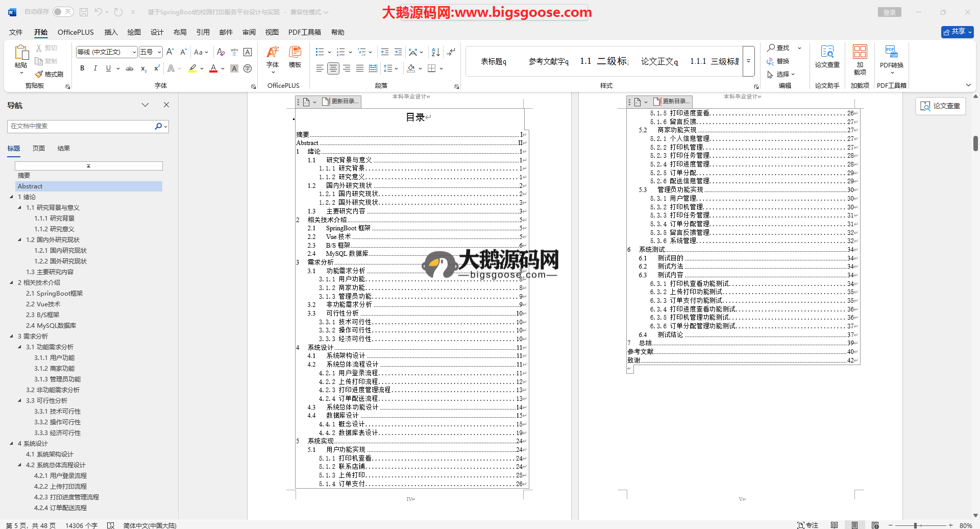
Task: Center-align text in the paragraph group
Action: (x=333, y=68)
